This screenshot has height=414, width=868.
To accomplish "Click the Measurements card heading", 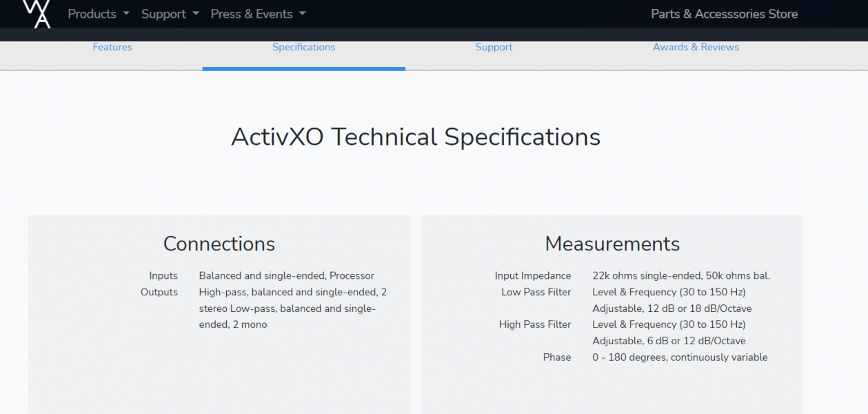I will (x=612, y=244).
